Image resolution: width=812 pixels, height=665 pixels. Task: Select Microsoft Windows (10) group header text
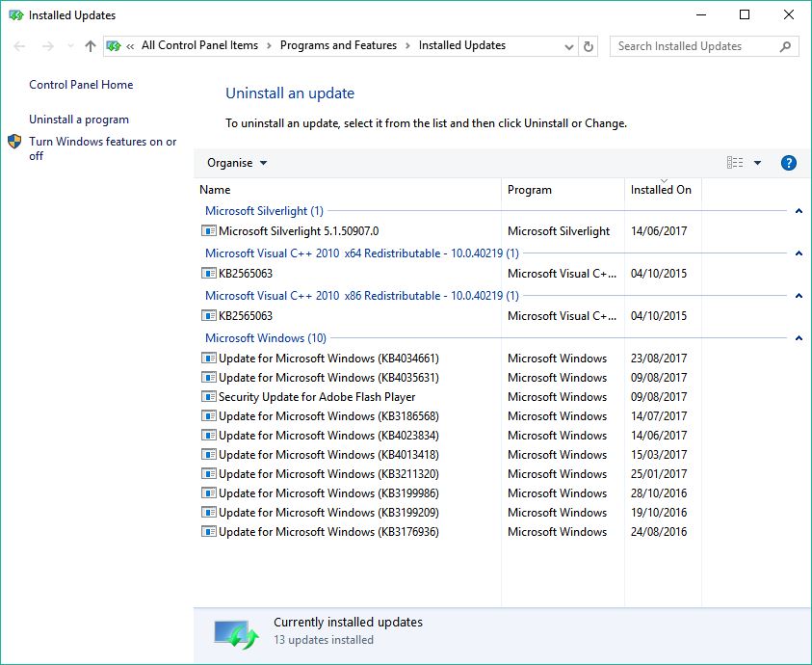click(266, 338)
